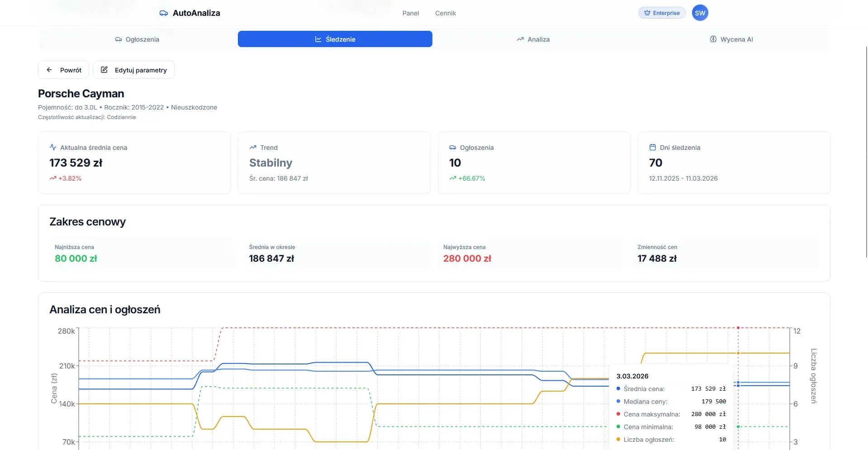Click the brain icon on Wycena AI tab

coord(713,39)
